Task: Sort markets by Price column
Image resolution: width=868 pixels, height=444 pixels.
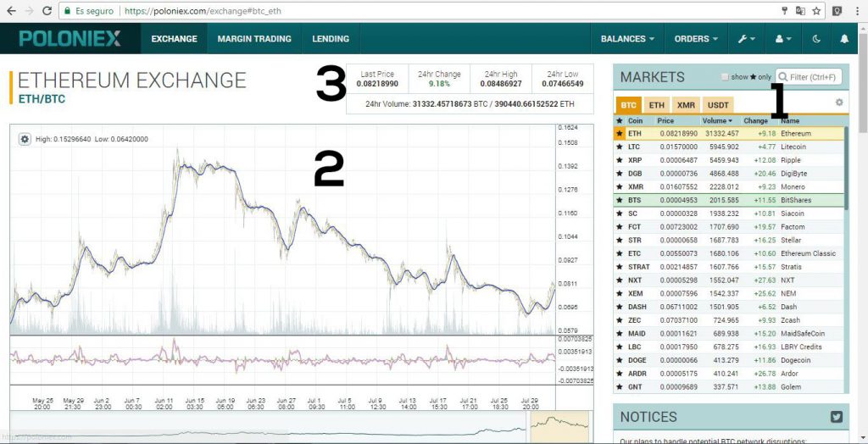Action: [x=665, y=120]
